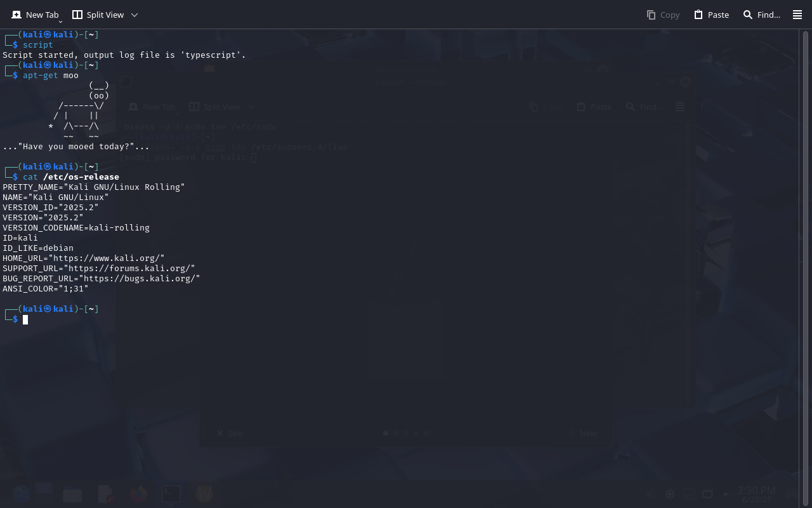This screenshot has height=508, width=812.
Task: Click the terminal icon in the taskbar
Action: pyautogui.click(x=171, y=494)
